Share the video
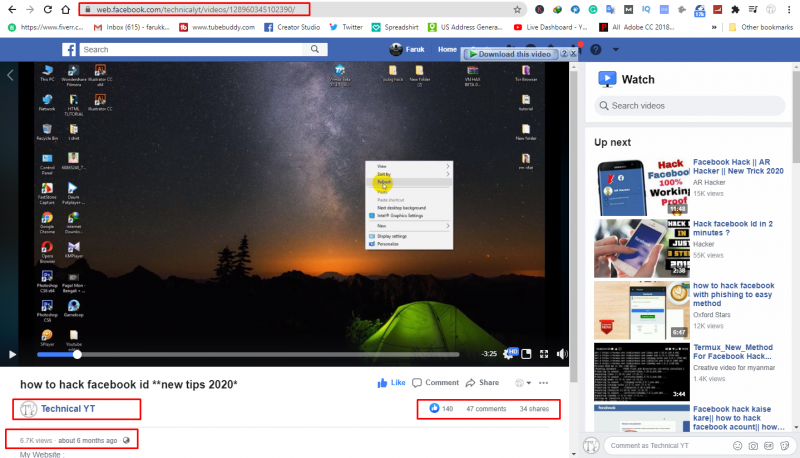The width and height of the screenshot is (800, 458). click(482, 383)
